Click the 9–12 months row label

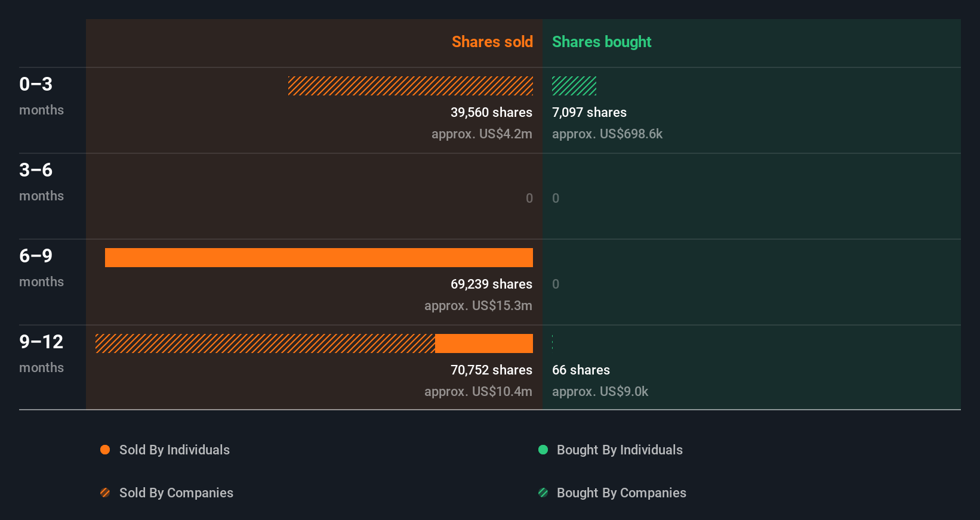pos(41,353)
